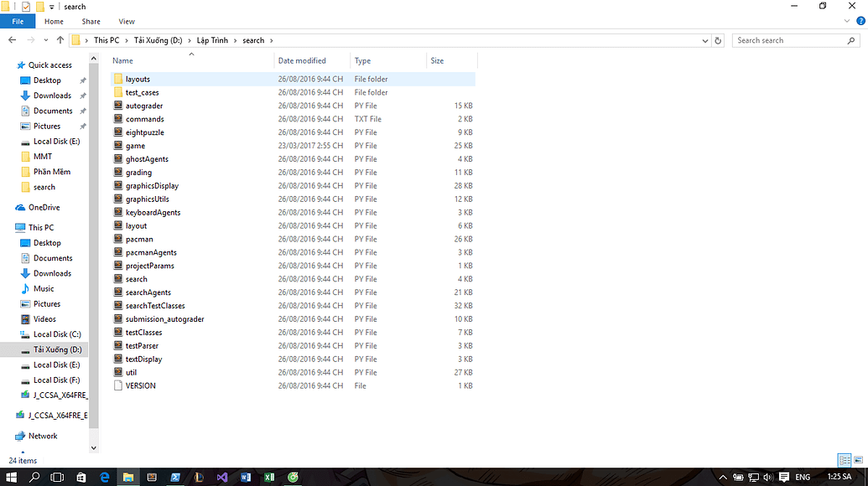Launch Windows PowerShell from the taskbar

(x=175, y=477)
